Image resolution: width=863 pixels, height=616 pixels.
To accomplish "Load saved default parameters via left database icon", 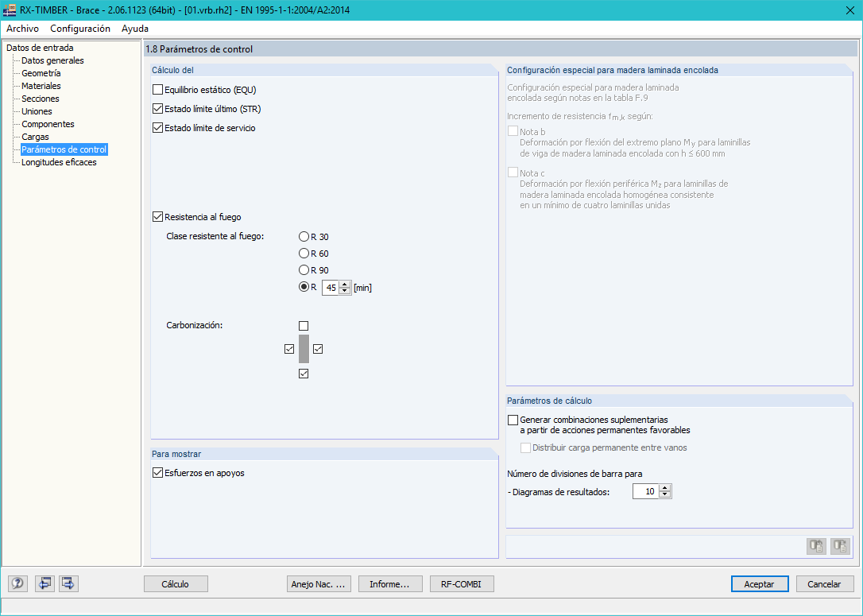I will [x=815, y=546].
